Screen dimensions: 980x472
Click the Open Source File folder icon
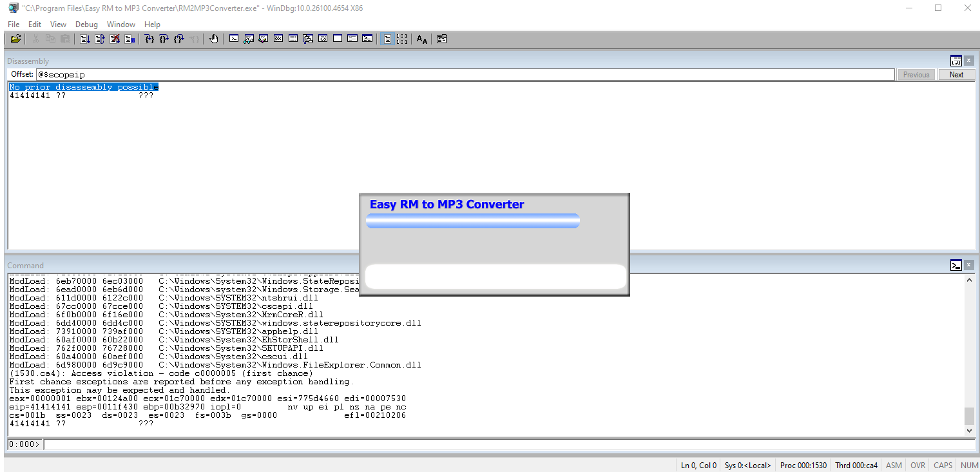point(15,39)
